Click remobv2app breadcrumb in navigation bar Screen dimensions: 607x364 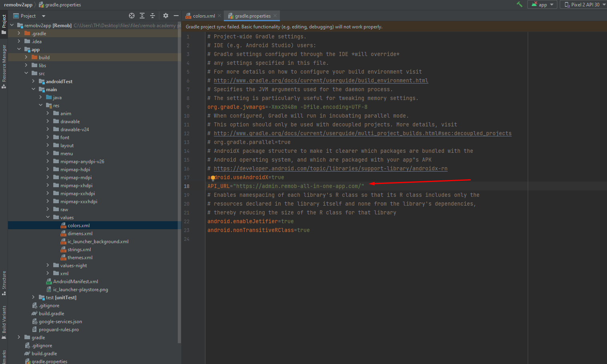18,5
